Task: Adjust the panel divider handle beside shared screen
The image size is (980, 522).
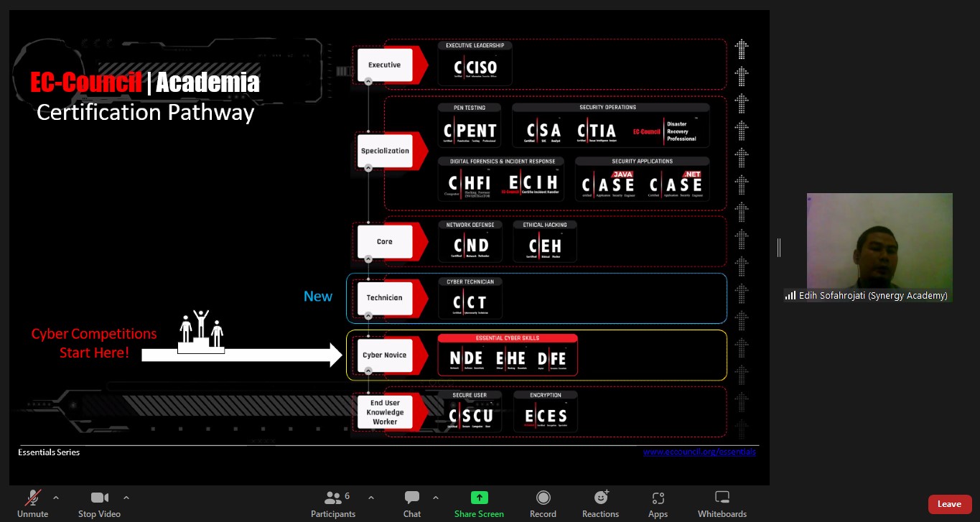Action: [x=778, y=248]
